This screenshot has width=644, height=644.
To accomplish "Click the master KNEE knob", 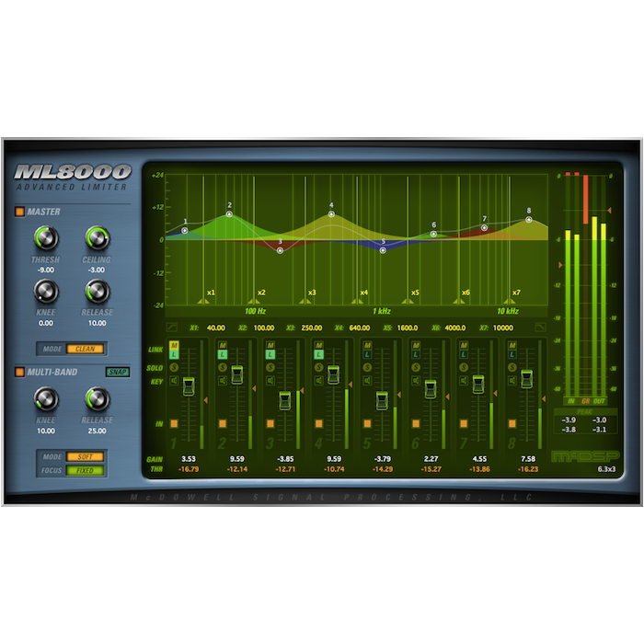I will 46,292.
